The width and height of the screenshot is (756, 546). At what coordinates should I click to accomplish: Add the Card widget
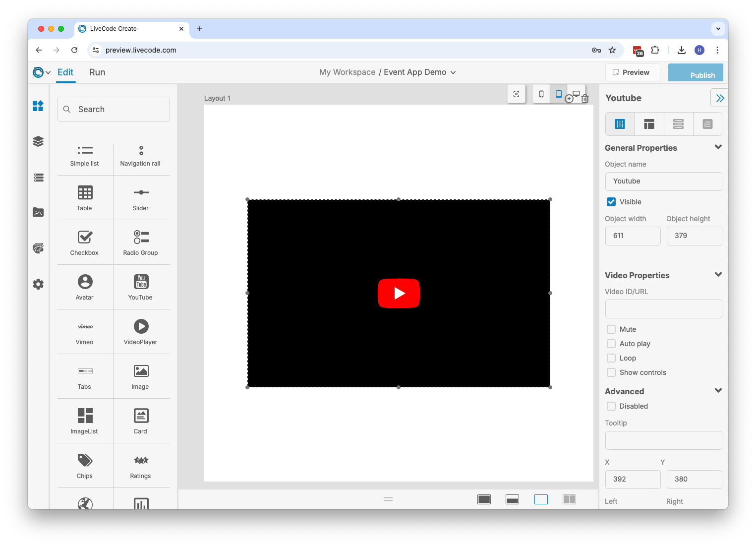[x=141, y=421]
